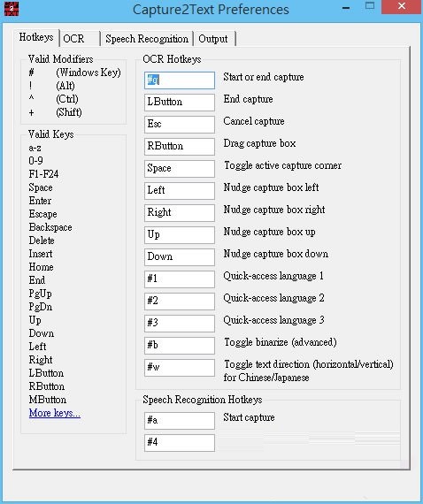Open the Speech Recognition tab
Viewport: 423px width, 504px height.
(x=147, y=39)
